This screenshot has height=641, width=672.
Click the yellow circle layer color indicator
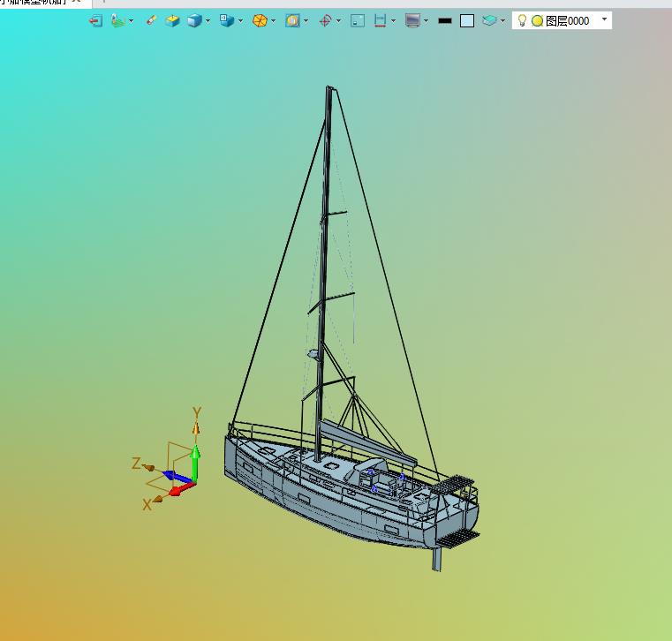[537, 20]
